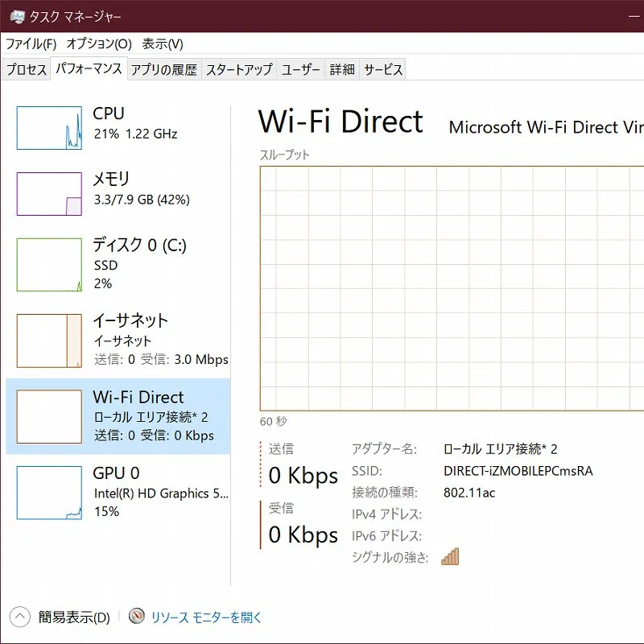Click the 21% 1.22 GHz CPU value
The image size is (644, 644).
135,134
